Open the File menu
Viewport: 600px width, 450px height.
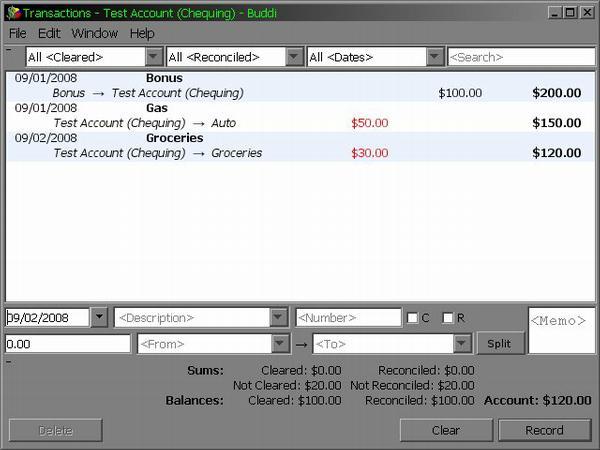[x=17, y=33]
